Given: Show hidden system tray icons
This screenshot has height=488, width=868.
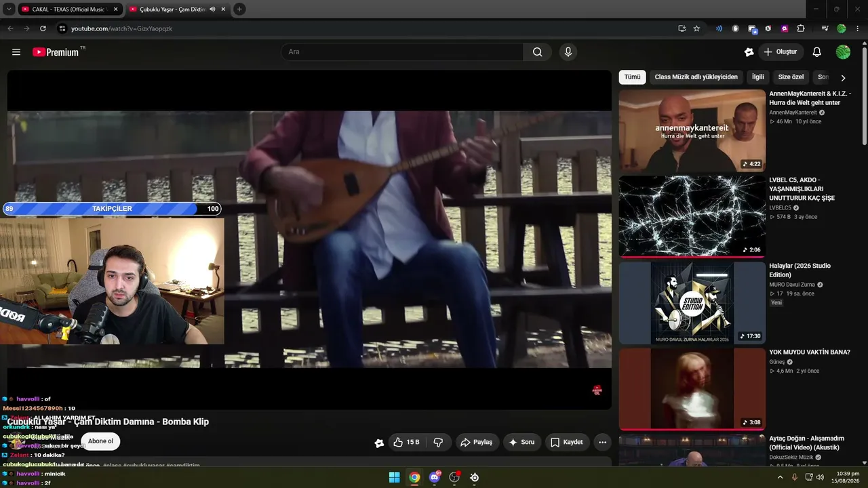Looking at the screenshot, I should coord(780,477).
